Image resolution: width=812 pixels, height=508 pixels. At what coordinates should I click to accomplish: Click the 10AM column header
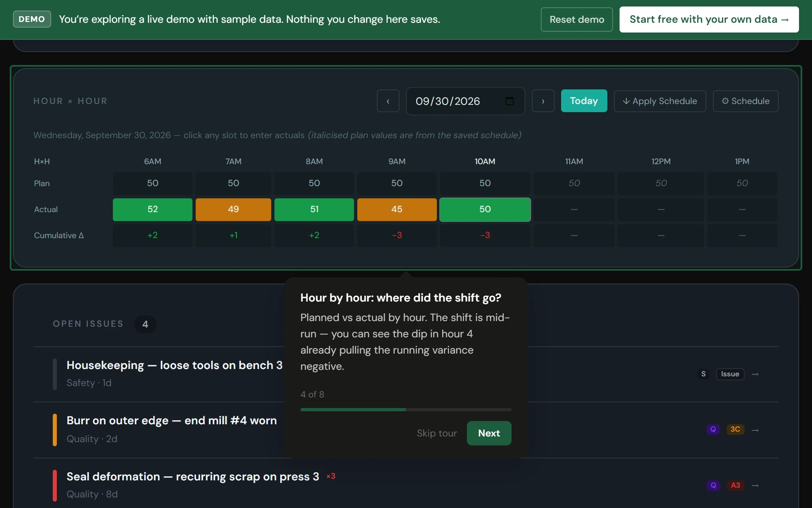485,161
